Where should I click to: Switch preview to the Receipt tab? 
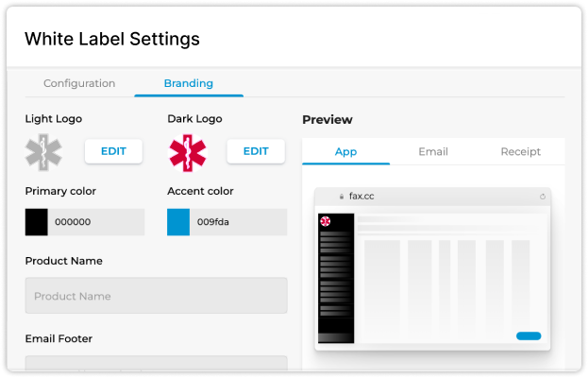click(520, 151)
